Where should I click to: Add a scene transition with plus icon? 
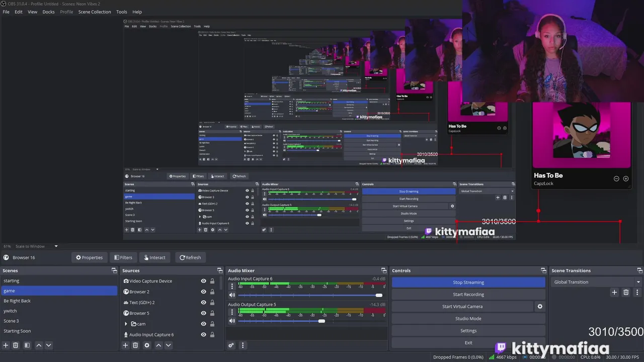coord(614,292)
